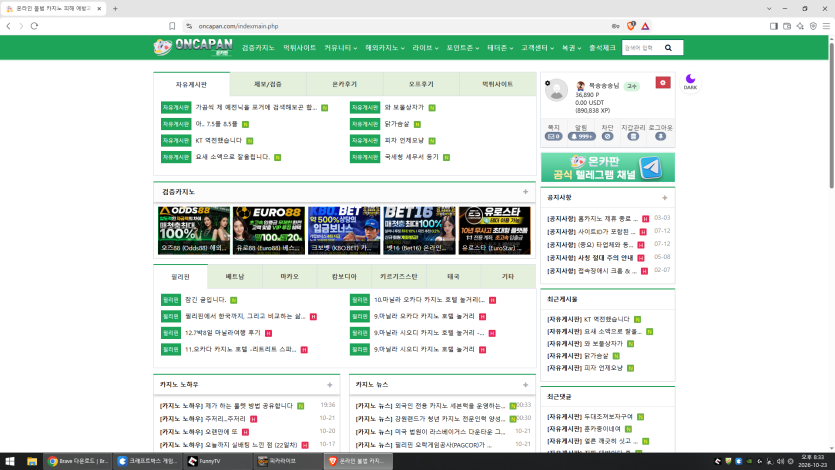Open the 쪽지 message inbox icon
The width and height of the screenshot is (835, 470).
point(553,136)
